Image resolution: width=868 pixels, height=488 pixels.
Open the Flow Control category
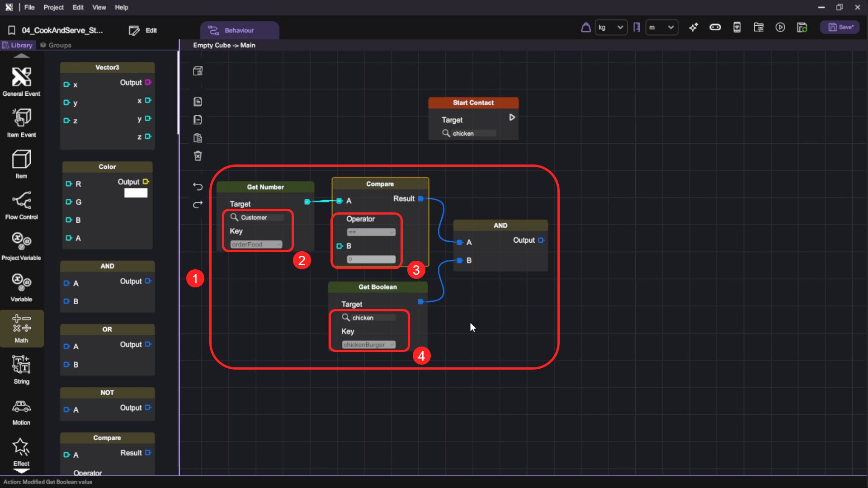21,205
